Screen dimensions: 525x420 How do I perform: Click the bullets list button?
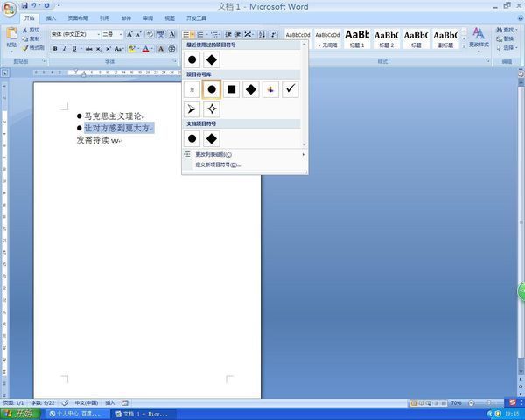[x=186, y=34]
